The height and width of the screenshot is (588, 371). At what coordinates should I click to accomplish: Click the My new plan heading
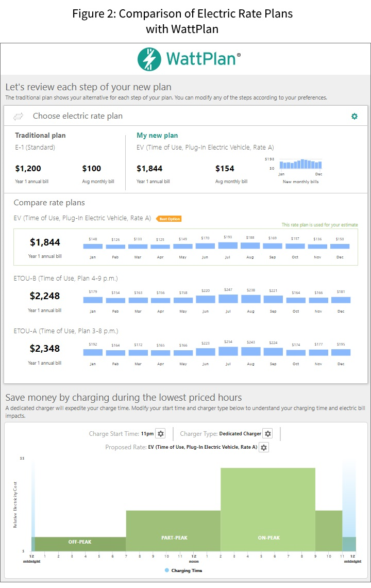click(157, 136)
